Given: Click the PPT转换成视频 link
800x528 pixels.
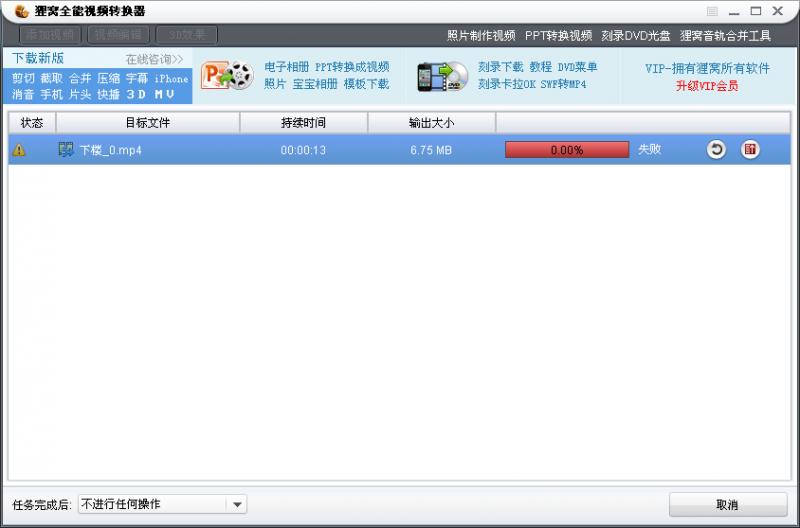Looking at the screenshot, I should (x=352, y=67).
